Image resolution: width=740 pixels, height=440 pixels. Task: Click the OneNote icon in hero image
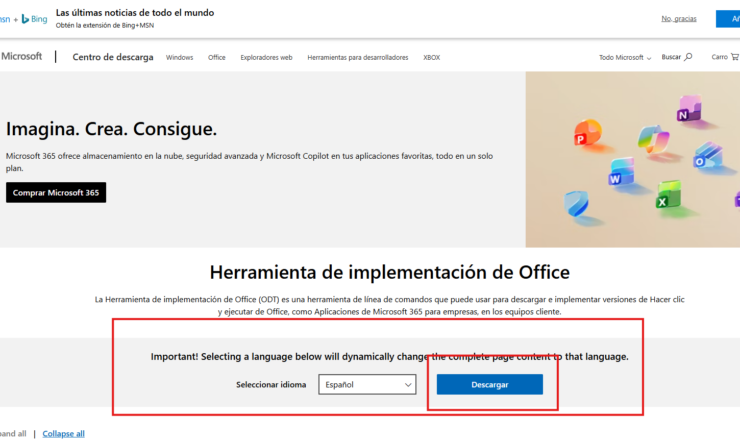[x=690, y=109]
